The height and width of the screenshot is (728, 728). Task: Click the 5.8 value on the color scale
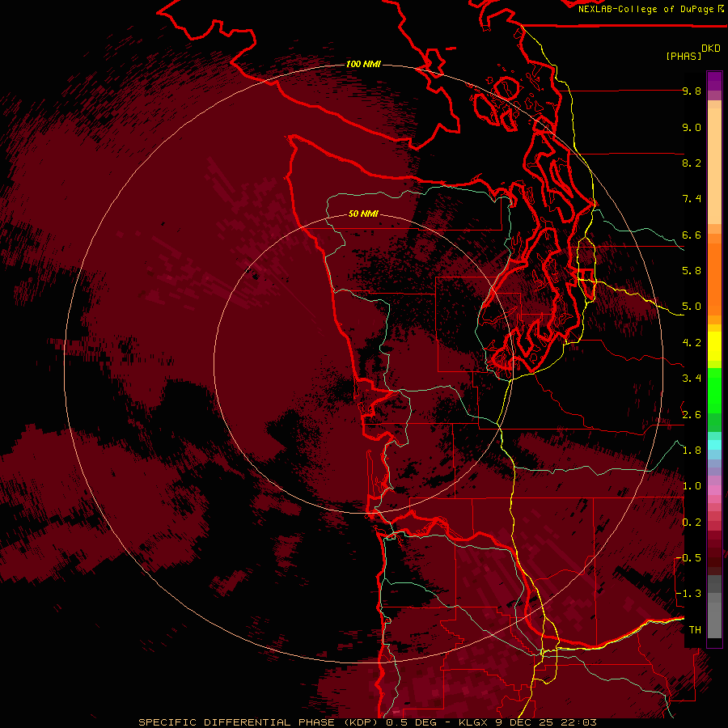point(692,271)
